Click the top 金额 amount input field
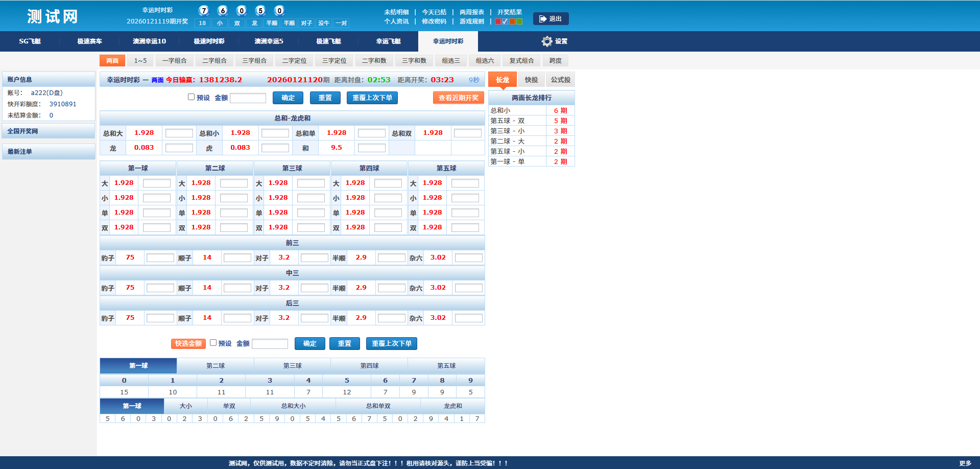Image resolution: width=980 pixels, height=469 pixels. tap(248, 98)
